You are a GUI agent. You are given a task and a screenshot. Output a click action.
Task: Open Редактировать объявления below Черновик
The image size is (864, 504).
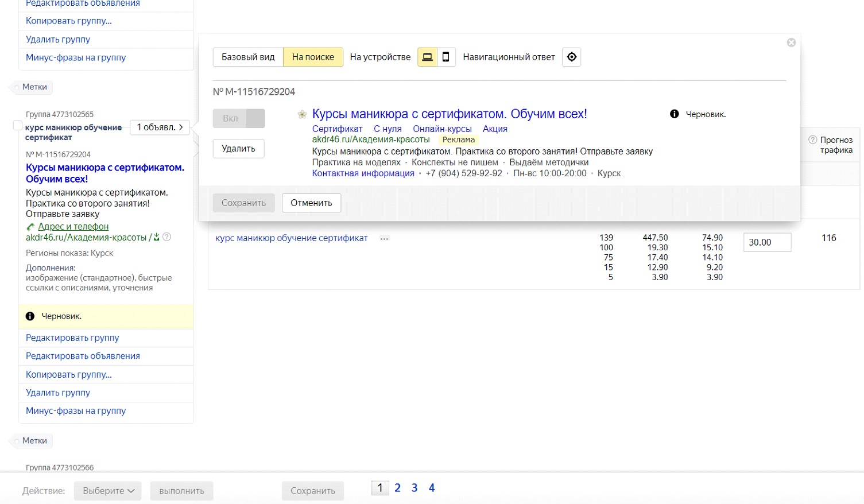pyautogui.click(x=83, y=356)
